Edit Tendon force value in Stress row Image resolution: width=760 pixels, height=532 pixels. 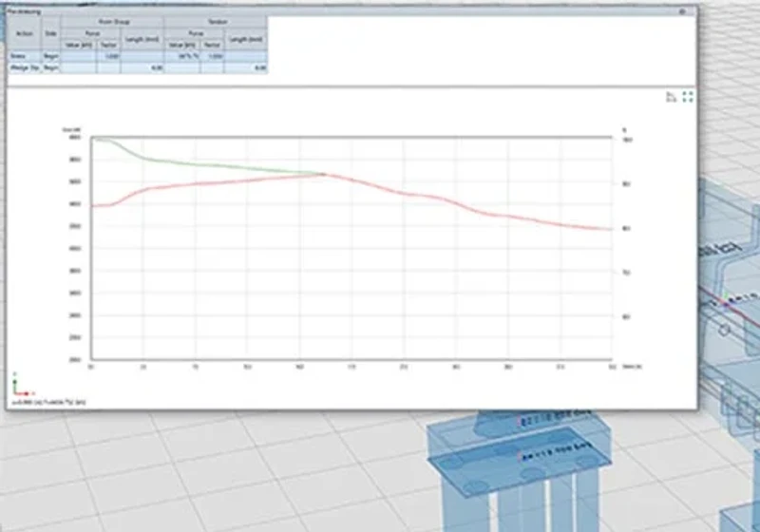[181, 56]
